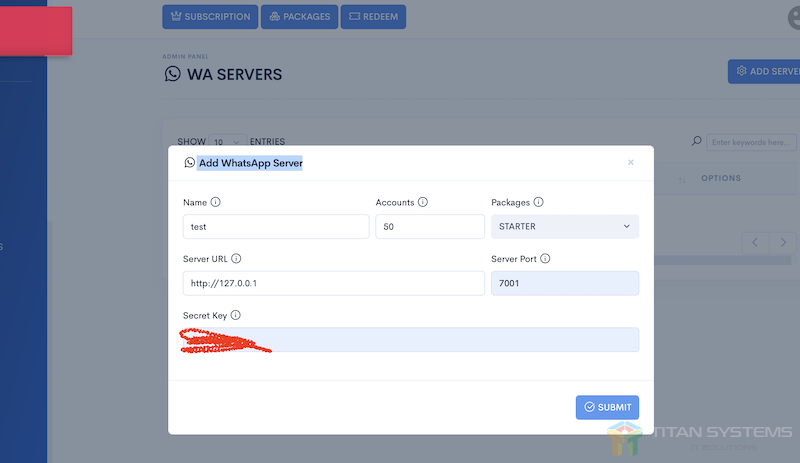Click the Packages info icon

(x=539, y=202)
